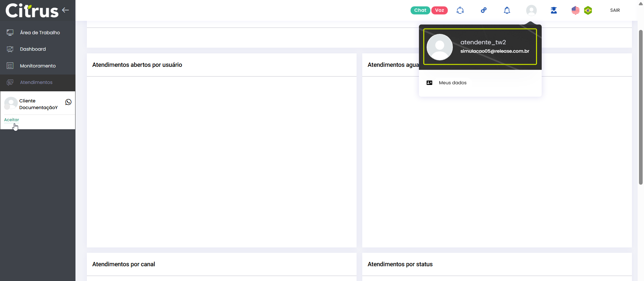
Task: Open Área de Trabalho in sidebar
Action: [40, 33]
